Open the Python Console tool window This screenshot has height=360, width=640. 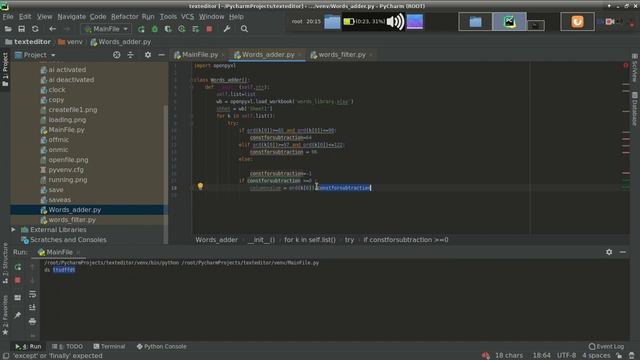point(162,347)
